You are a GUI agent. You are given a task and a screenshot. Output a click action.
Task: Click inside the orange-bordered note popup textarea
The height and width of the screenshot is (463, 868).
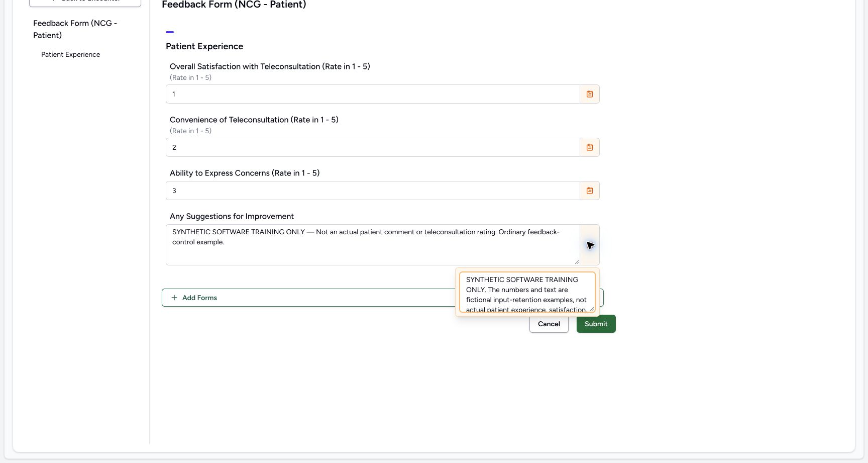[527, 292]
